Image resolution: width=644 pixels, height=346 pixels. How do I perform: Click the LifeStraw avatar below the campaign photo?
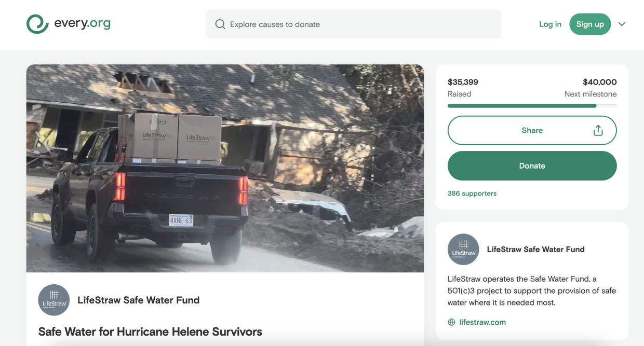(x=54, y=300)
